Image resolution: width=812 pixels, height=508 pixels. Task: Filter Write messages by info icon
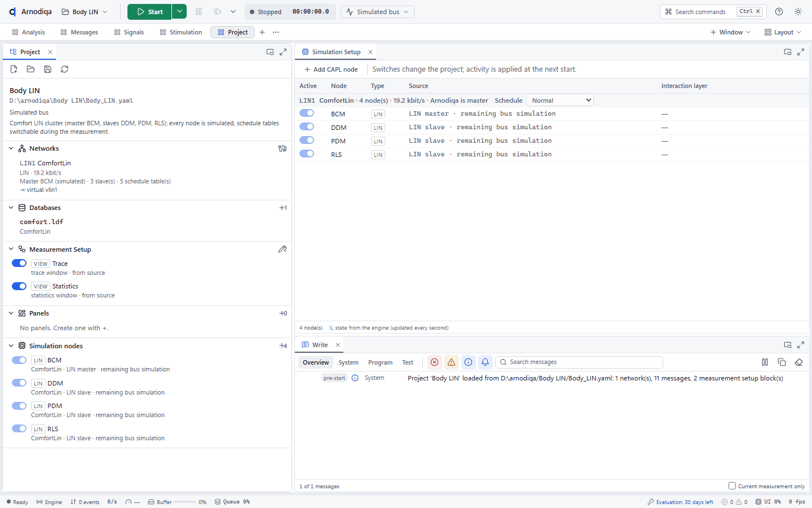468,362
